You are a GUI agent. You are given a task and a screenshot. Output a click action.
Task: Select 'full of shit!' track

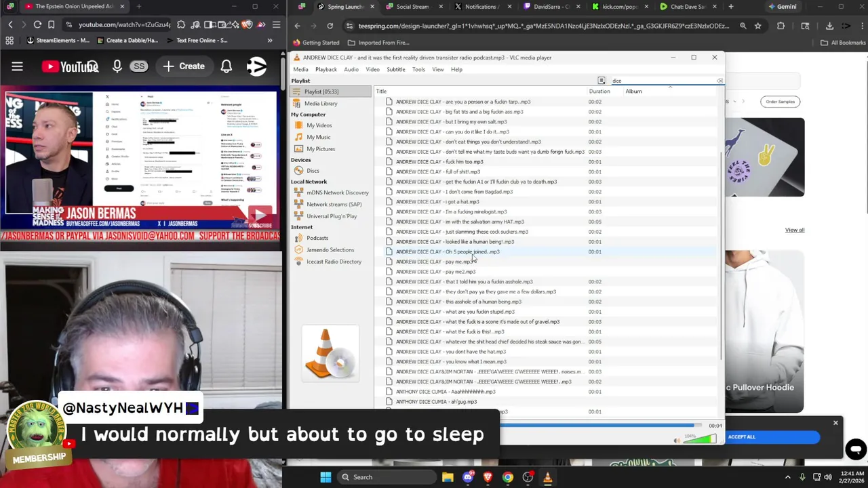click(x=438, y=171)
